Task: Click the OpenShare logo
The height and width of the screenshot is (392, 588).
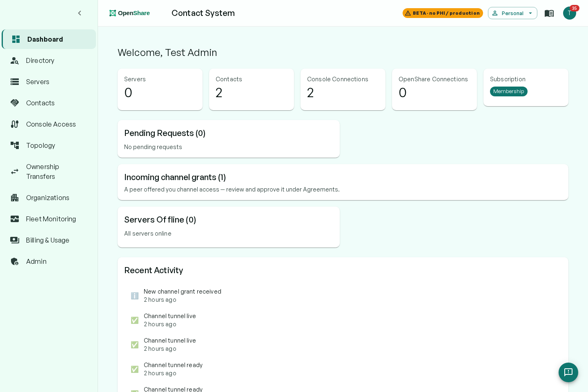Action: coord(129,13)
